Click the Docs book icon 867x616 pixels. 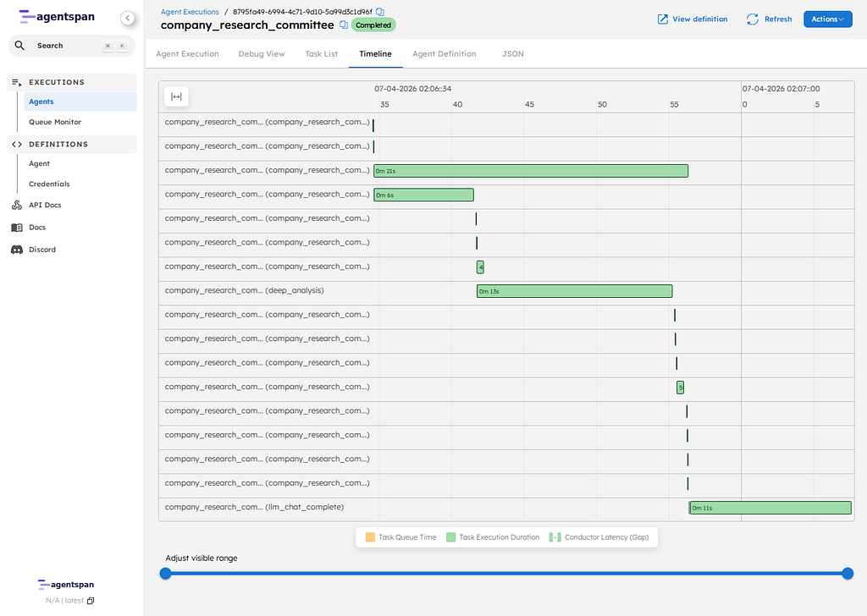click(x=17, y=228)
